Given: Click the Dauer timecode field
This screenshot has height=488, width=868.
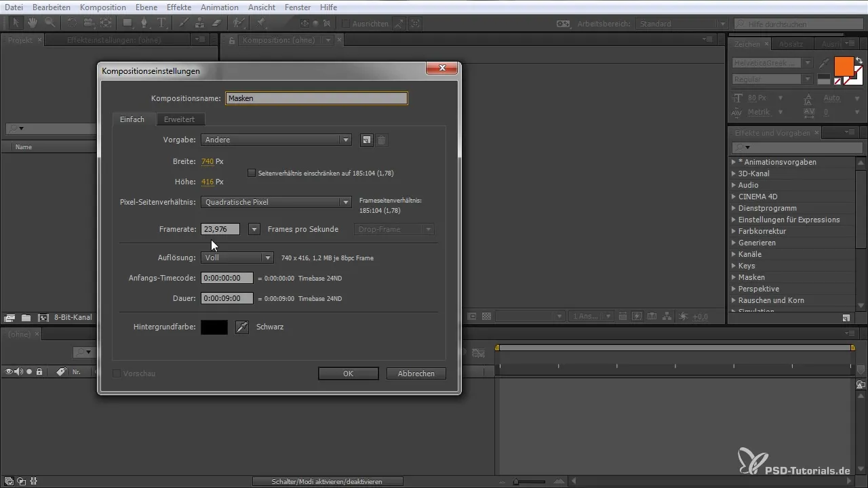Looking at the screenshot, I should click(227, 298).
